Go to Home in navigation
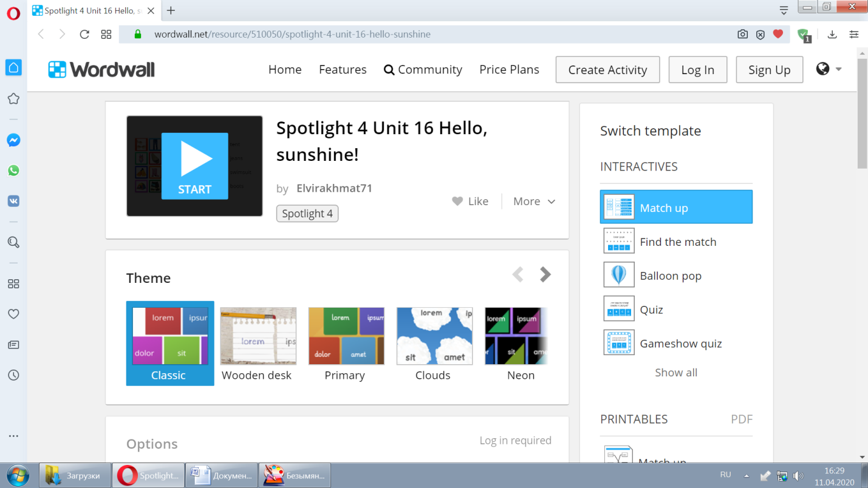The image size is (868, 488). (x=285, y=70)
